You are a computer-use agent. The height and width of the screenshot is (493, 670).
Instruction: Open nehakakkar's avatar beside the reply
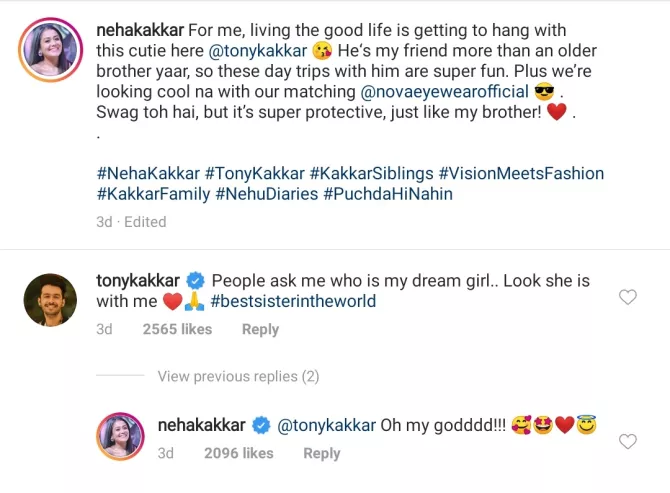pyautogui.click(x=120, y=438)
